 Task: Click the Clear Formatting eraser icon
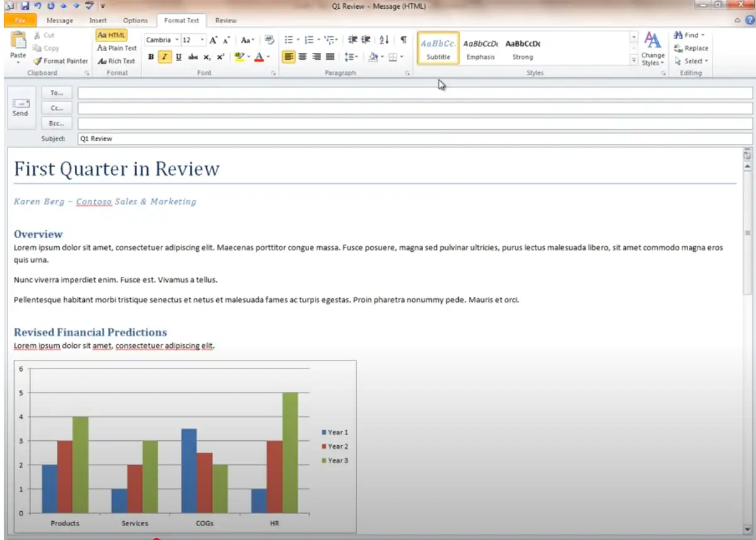270,40
